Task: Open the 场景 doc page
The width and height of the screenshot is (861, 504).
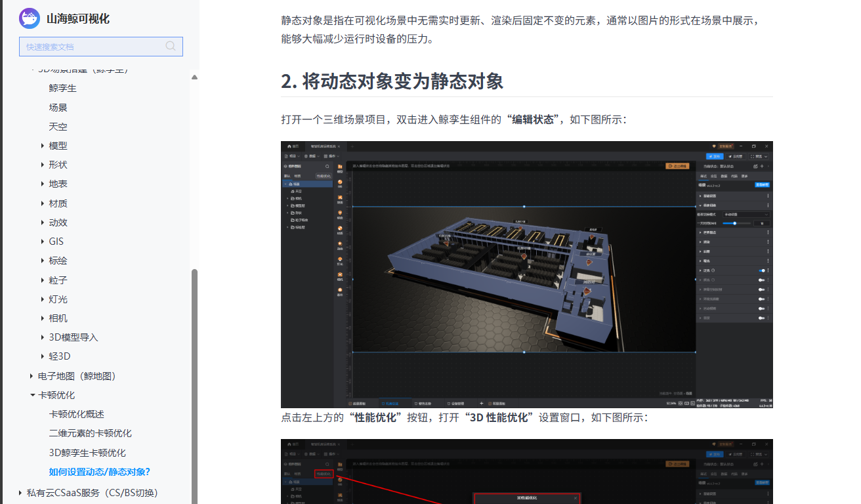Action: point(58,107)
